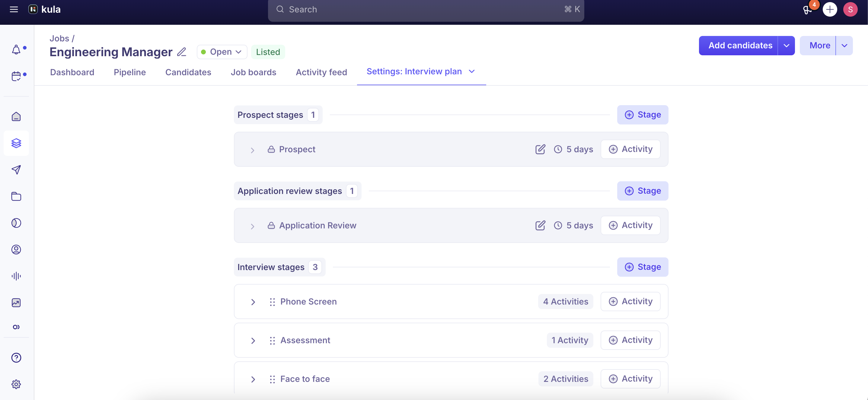The height and width of the screenshot is (400, 868).
Task: Click the Listed status badge
Action: click(x=268, y=52)
